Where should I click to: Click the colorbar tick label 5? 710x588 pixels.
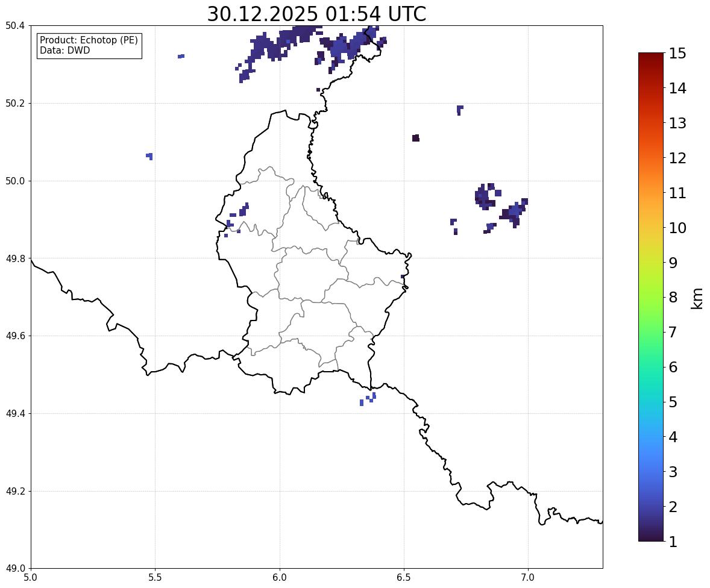[x=673, y=402]
